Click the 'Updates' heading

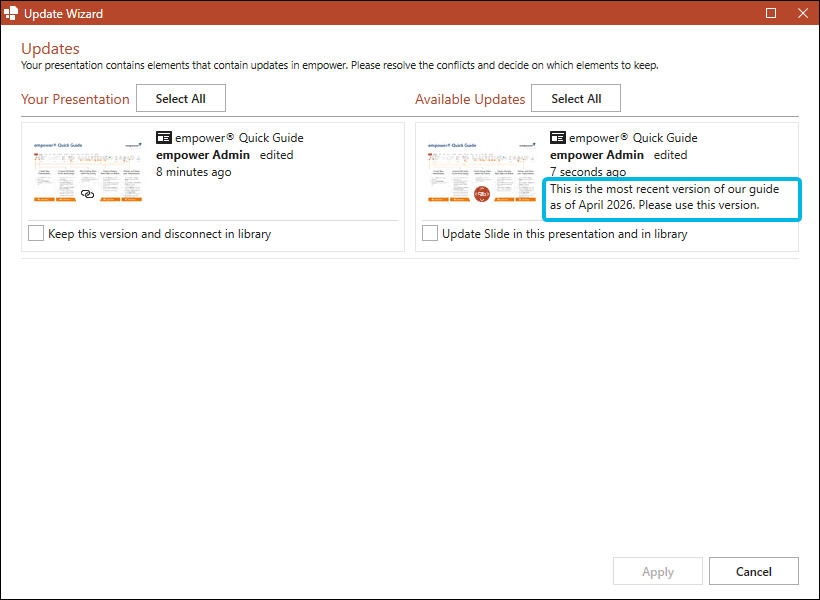50,49
